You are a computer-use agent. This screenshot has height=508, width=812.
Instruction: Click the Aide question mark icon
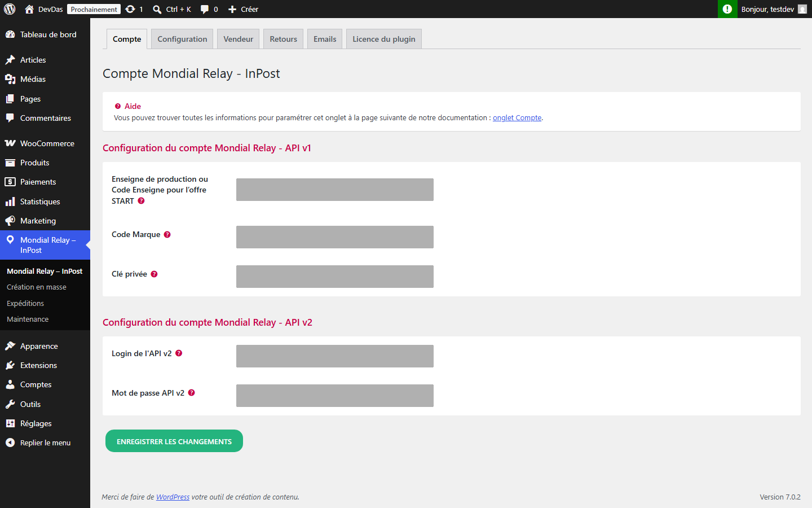click(x=118, y=106)
